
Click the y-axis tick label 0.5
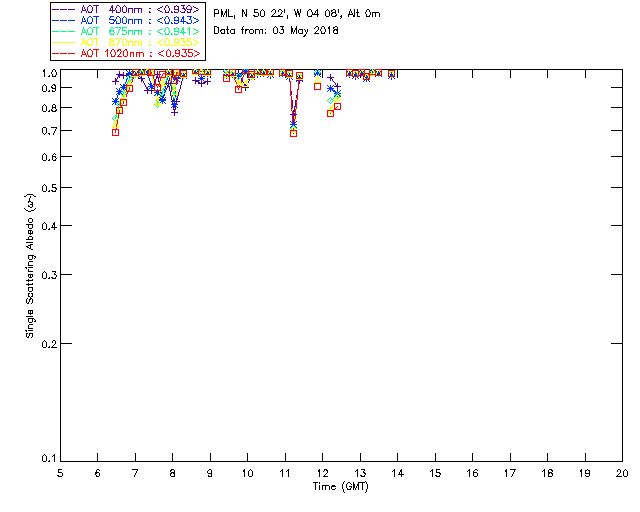pyautogui.click(x=48, y=188)
